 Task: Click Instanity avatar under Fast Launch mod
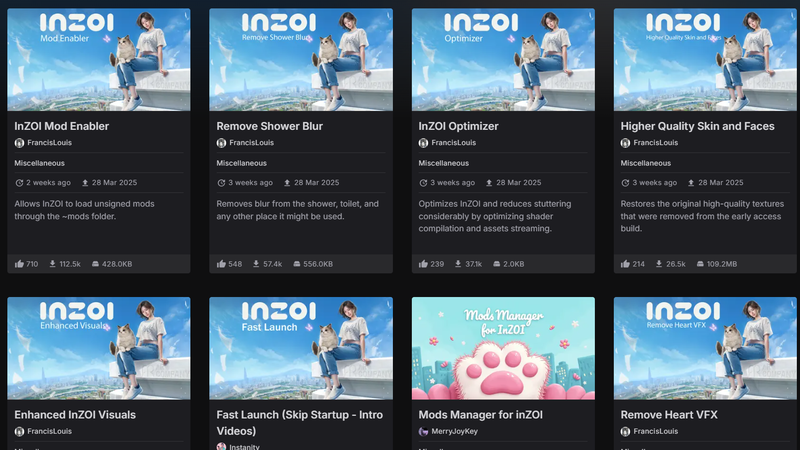222,446
